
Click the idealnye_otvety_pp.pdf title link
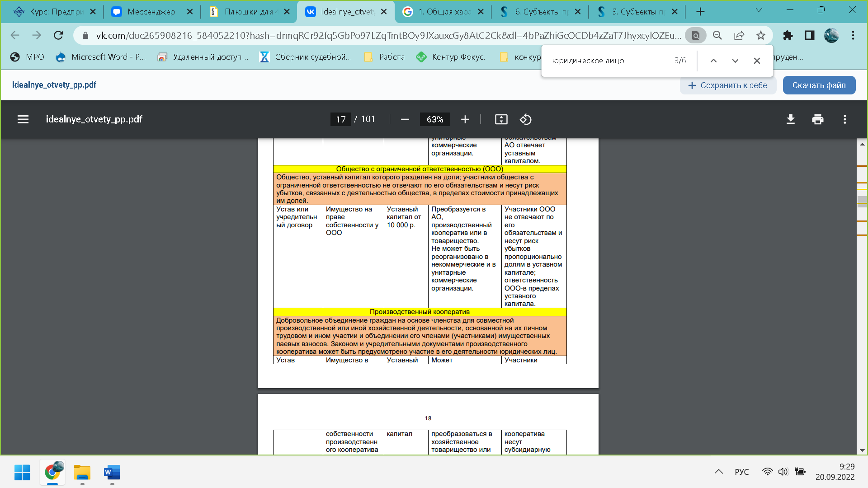54,85
